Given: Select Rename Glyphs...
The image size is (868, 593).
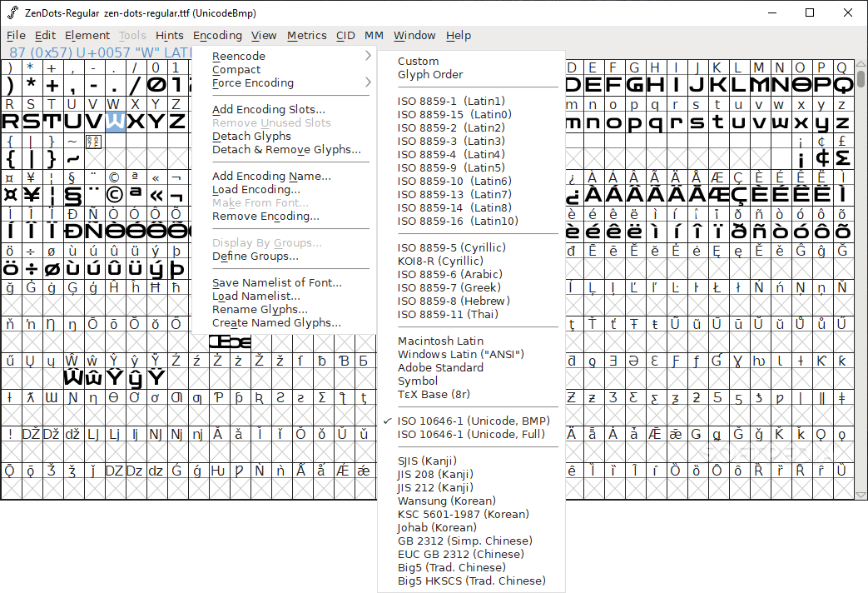Looking at the screenshot, I should [x=260, y=309].
